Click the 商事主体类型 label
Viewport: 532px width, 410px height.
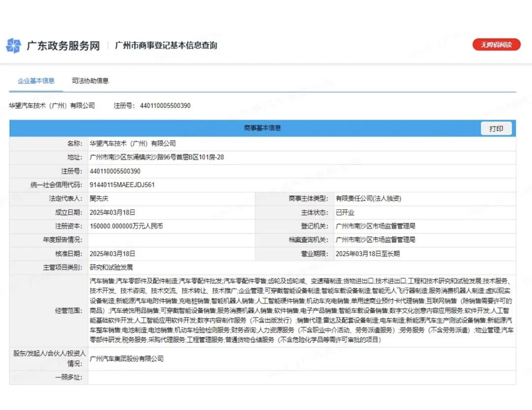[308, 199]
